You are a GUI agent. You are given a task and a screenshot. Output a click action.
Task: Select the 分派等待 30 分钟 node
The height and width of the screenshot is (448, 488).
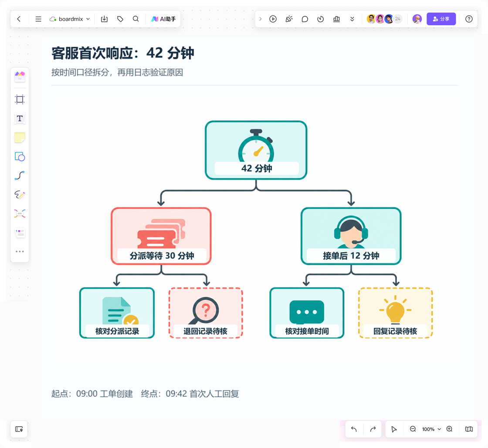161,236
